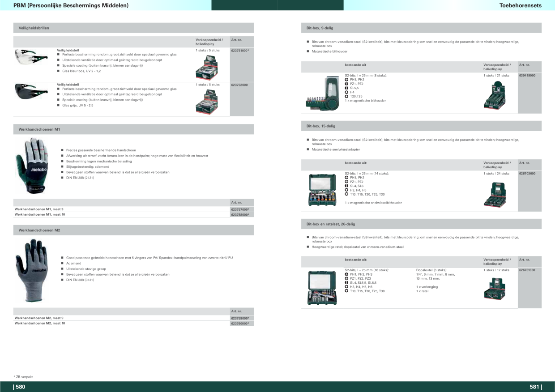Viewport: 555px width, 392px height.
Task: Select the Bit-box, 9-delig section header
Action: pos(421,28)
